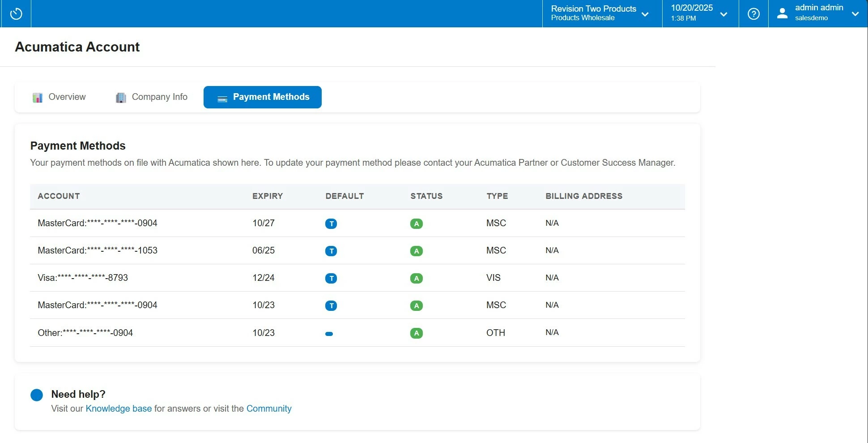The image size is (868, 443).
Task: Click the user profile avatar icon
Action: click(x=782, y=13)
